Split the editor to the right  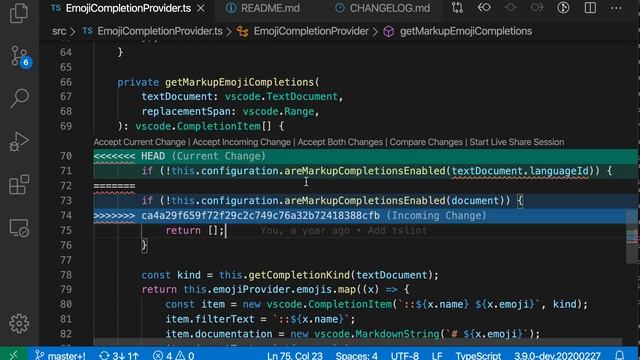[x=590, y=8]
